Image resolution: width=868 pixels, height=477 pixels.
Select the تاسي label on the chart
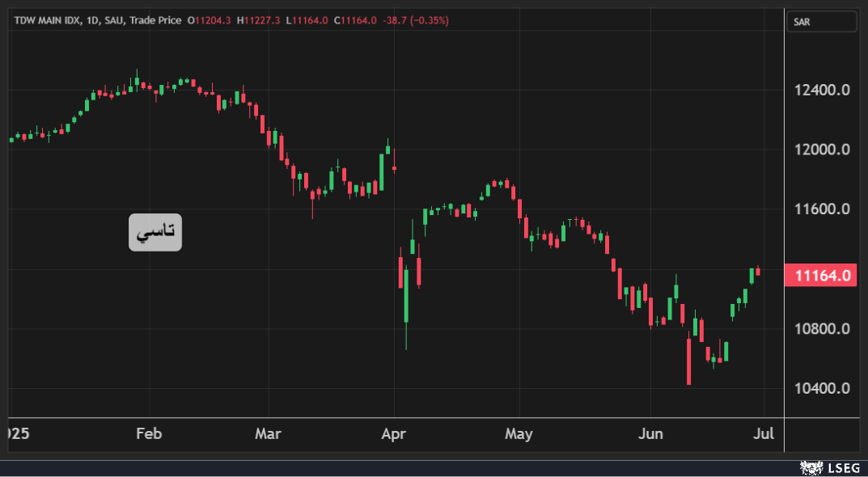click(x=155, y=232)
